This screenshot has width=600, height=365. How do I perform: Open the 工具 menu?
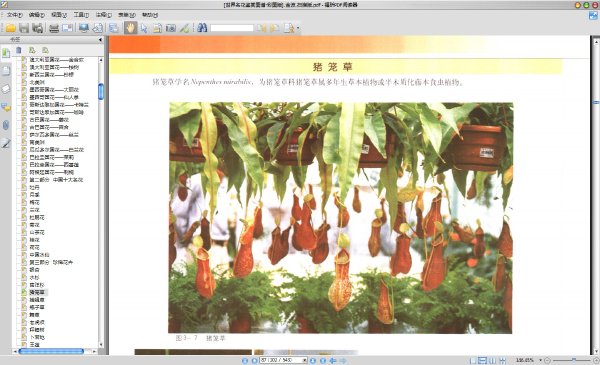[81, 15]
